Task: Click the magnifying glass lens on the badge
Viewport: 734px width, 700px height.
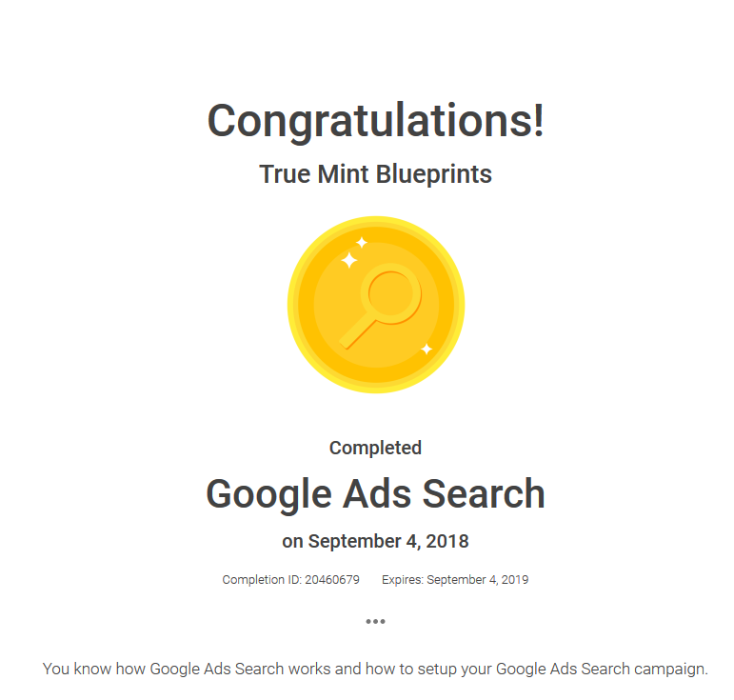Action: [391, 294]
